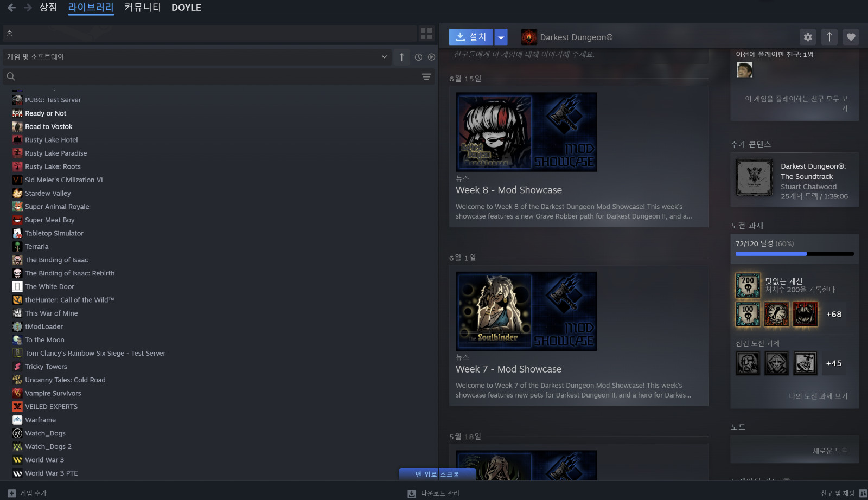Select To the Moon game
The width and height of the screenshot is (868, 500).
(44, 340)
